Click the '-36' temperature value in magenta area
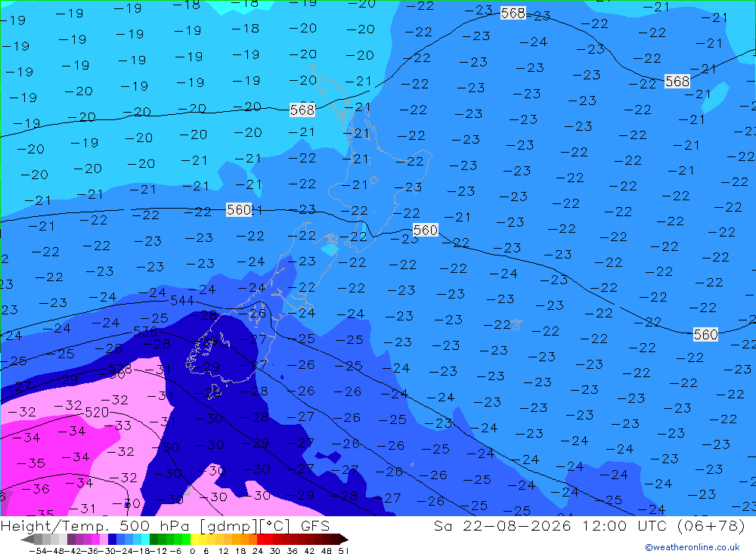This screenshot has width=756, height=554. tap(36, 489)
